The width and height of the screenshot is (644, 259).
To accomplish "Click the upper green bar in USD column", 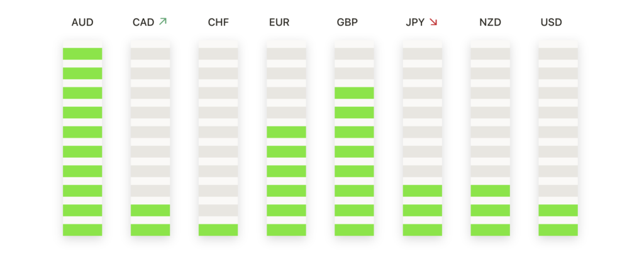I will click(x=558, y=210).
